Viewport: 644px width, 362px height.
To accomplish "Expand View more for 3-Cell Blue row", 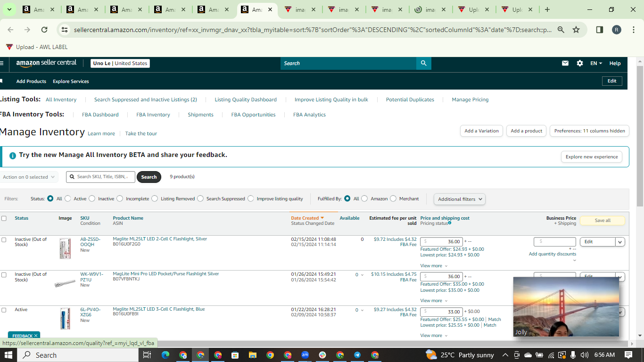I will click(434, 336).
